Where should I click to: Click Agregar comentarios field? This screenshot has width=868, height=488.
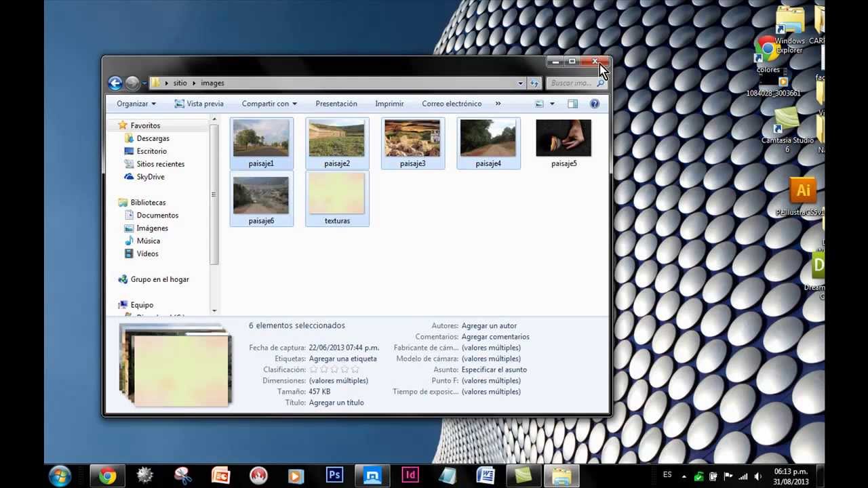pyautogui.click(x=495, y=337)
